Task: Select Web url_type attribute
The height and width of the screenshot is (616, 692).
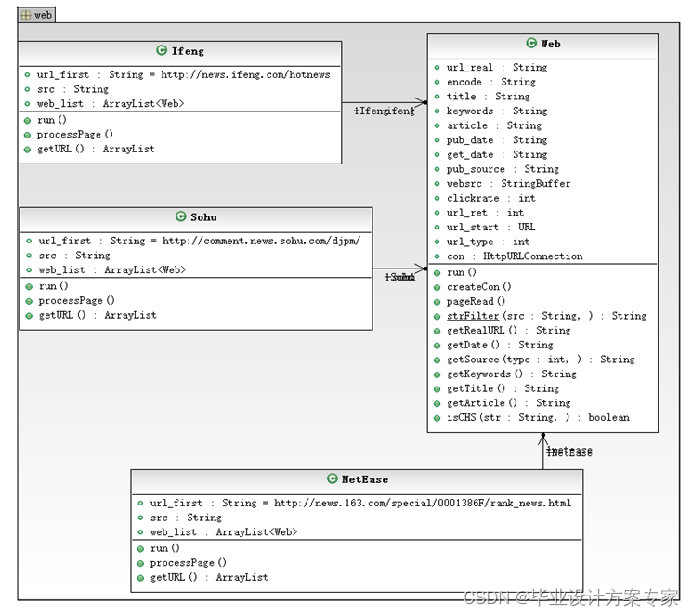Action: pos(488,242)
